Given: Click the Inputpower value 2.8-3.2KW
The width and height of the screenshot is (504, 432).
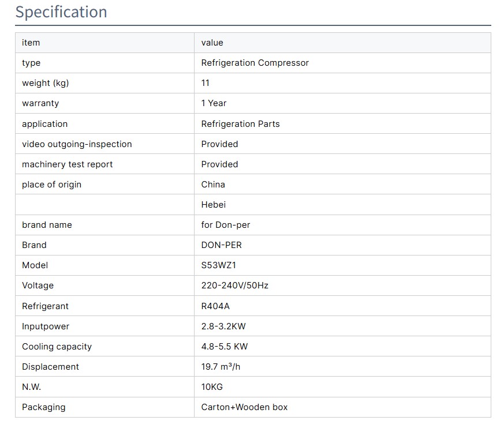Looking at the screenshot, I should [x=223, y=326].
